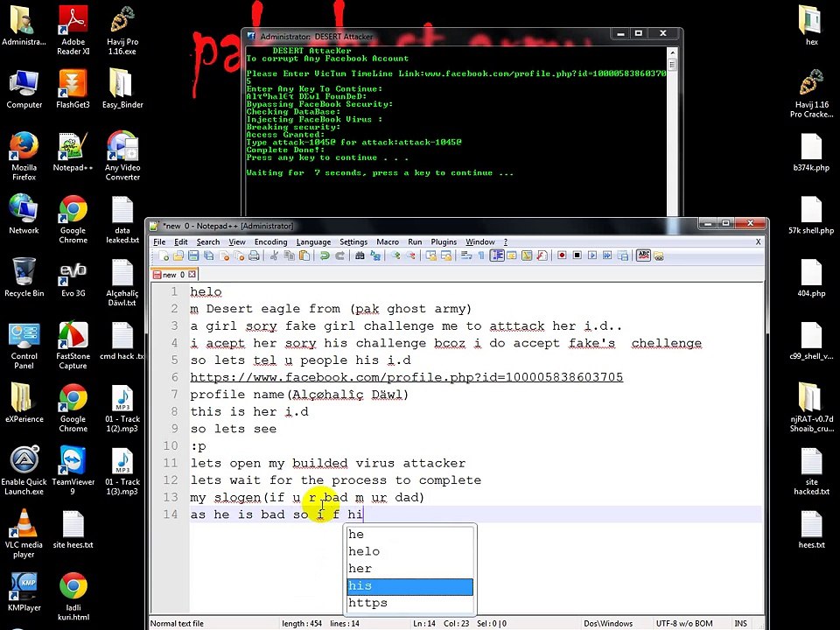The image size is (840, 630).
Task: Select the 'b374k.php' desktop file
Action: pos(811,152)
